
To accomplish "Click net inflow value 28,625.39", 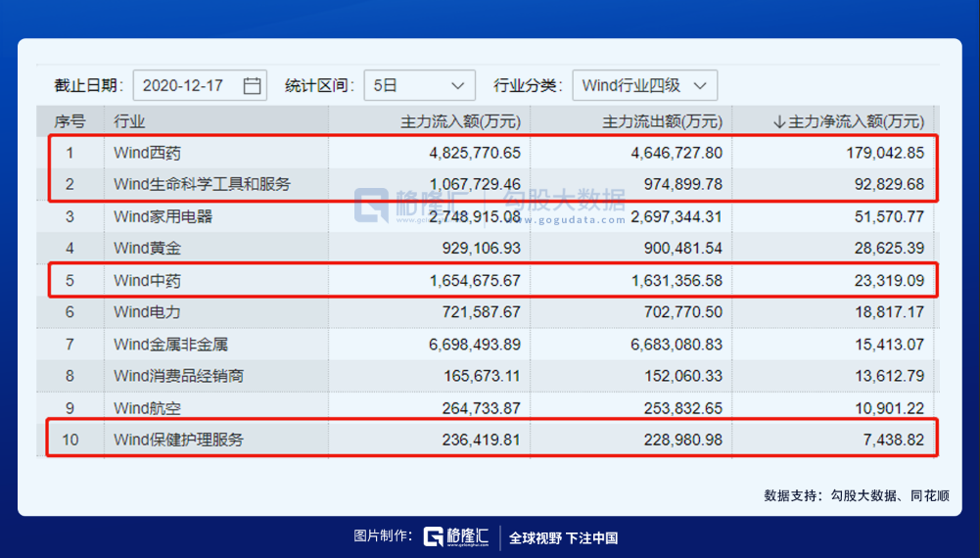I will tap(889, 248).
